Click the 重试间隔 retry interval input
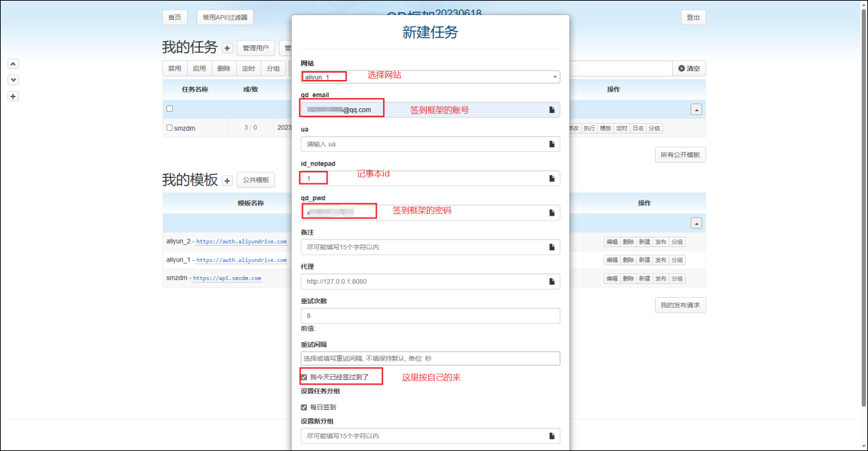The image size is (868, 451). click(x=430, y=359)
